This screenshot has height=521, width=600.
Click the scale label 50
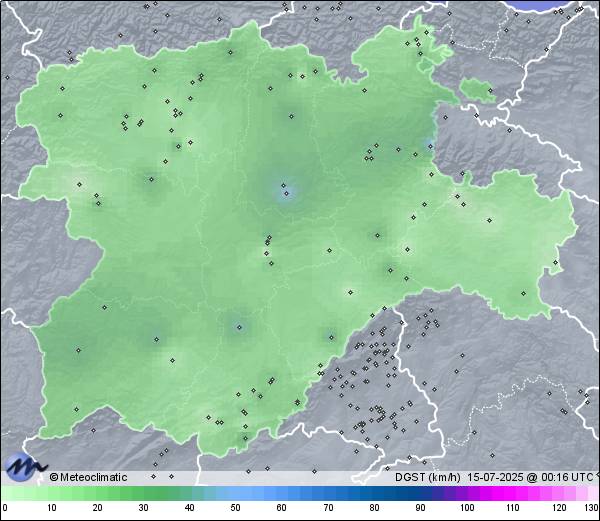(x=235, y=508)
